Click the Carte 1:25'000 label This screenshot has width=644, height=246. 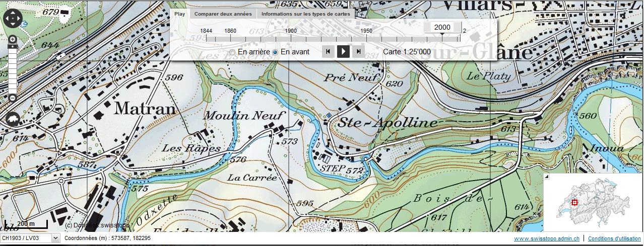tap(407, 51)
